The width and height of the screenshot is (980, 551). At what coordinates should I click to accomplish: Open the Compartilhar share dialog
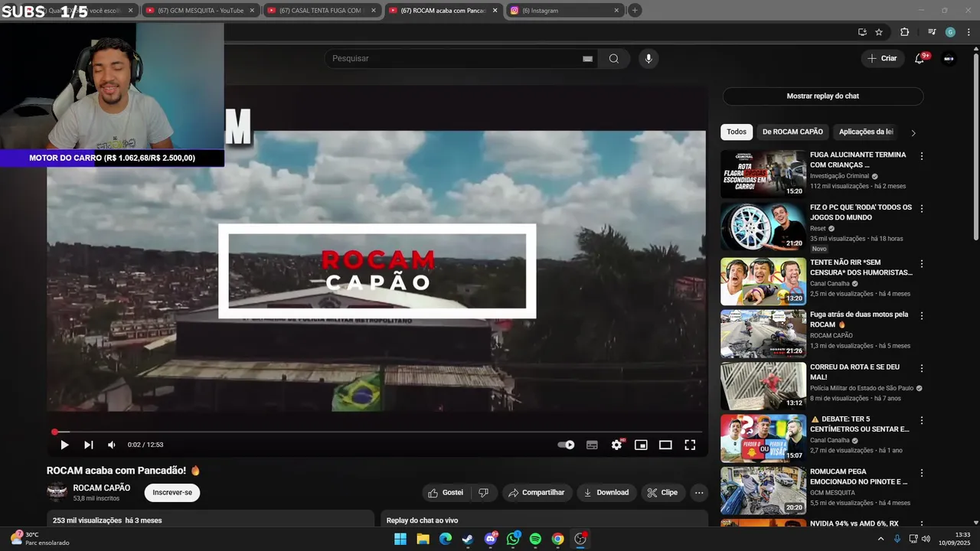[x=537, y=493]
